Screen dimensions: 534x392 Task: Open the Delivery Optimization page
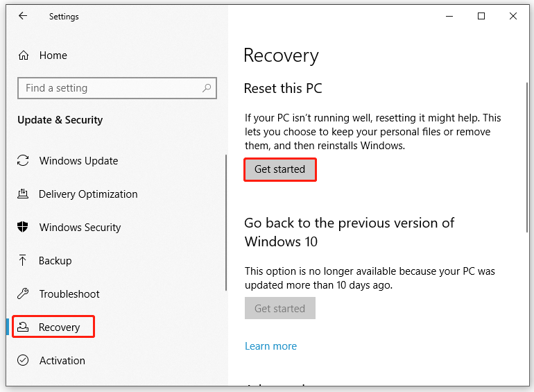pyautogui.click(x=88, y=194)
